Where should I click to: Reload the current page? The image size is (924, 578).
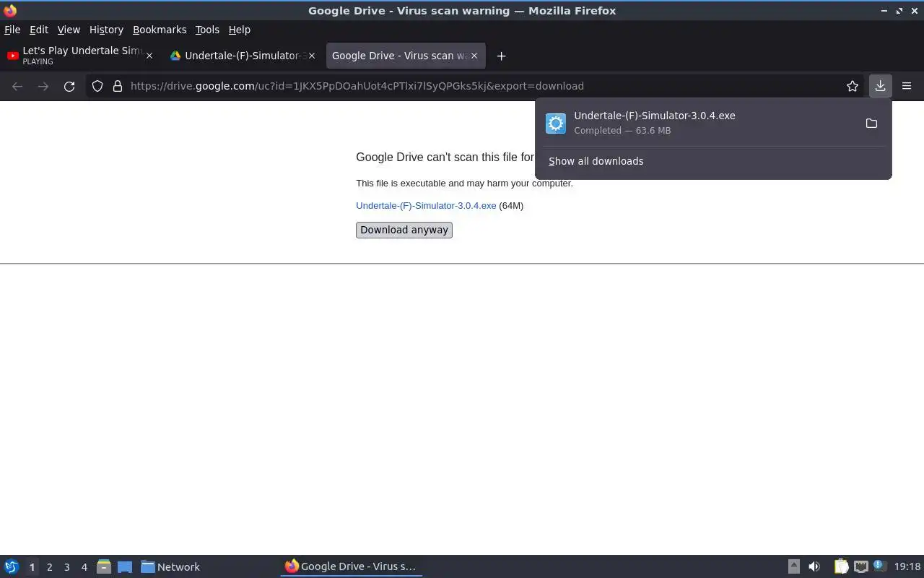click(69, 86)
